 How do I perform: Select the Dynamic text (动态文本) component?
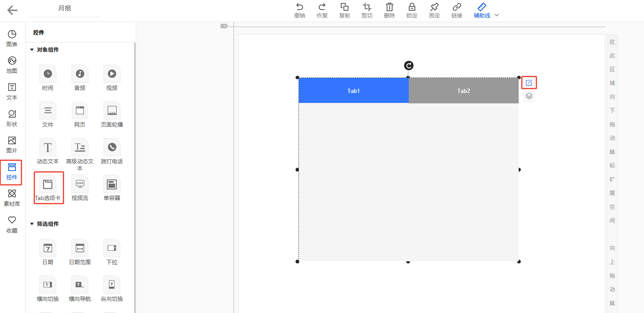tap(48, 151)
